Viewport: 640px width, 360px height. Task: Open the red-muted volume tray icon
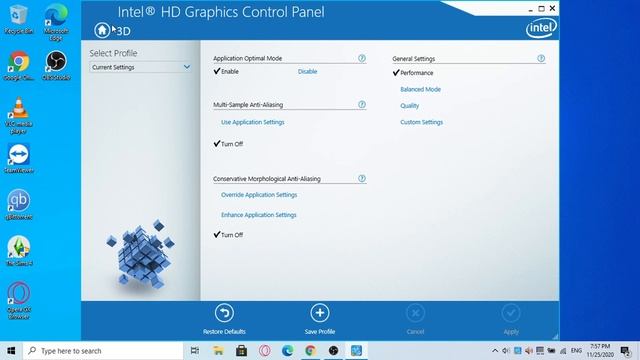coord(529,351)
